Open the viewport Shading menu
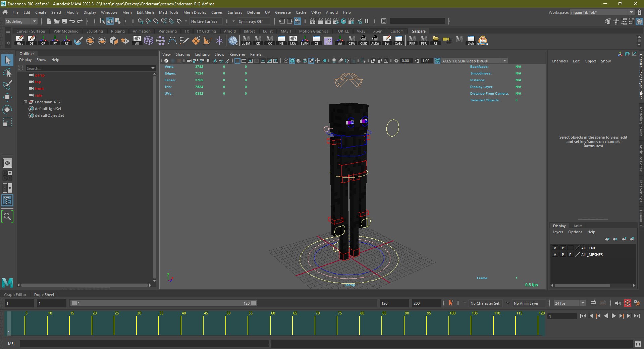The width and height of the screenshot is (644, 349). click(x=183, y=54)
